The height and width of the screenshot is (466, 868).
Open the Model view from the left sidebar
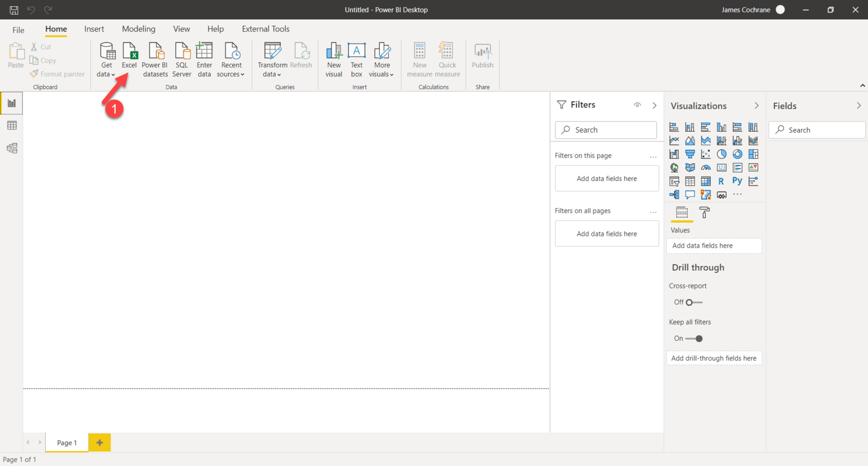[x=12, y=148]
